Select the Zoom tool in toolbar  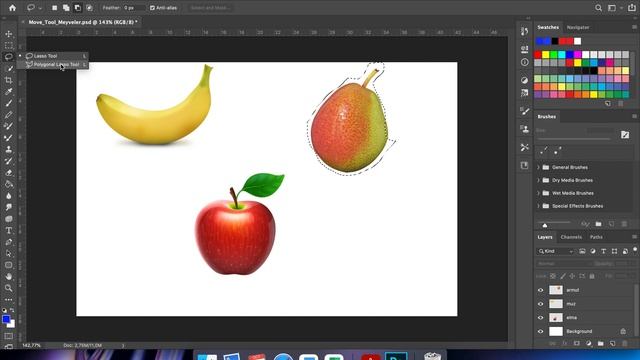click(9, 288)
